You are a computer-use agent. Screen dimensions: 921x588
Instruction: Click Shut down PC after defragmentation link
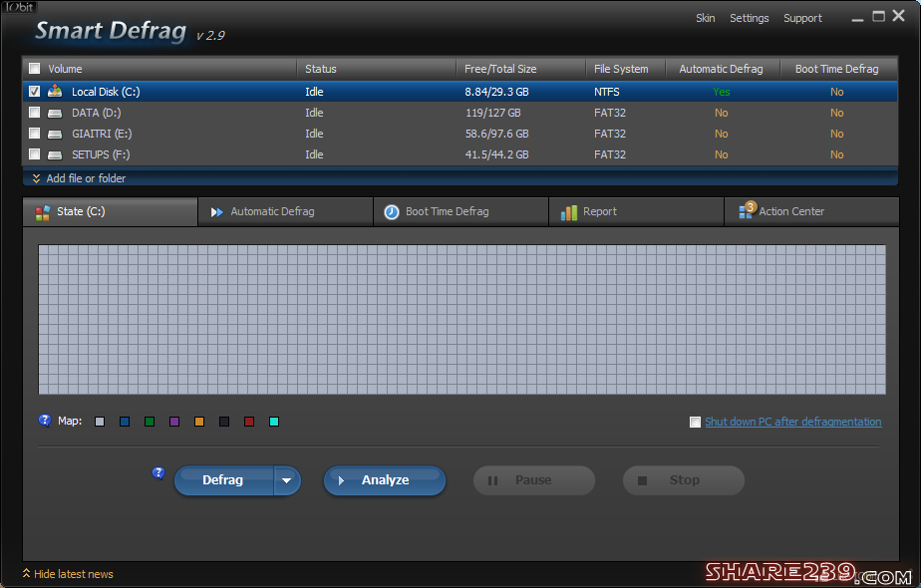(x=793, y=422)
